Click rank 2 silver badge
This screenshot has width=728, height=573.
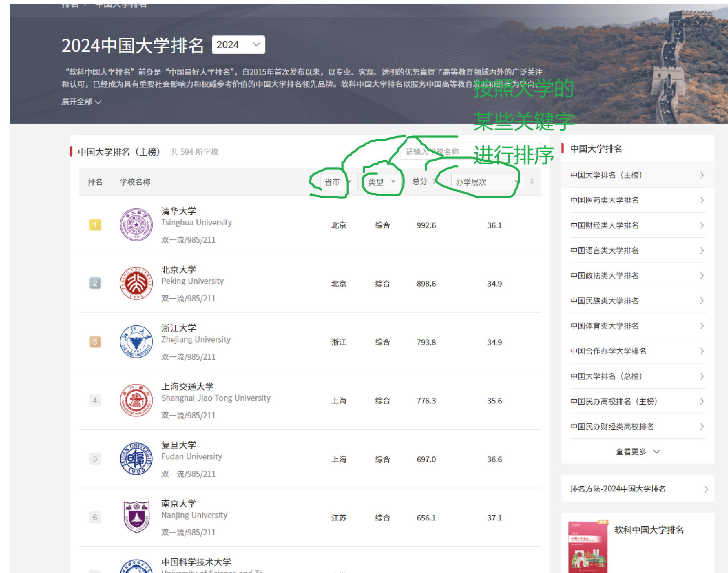click(95, 283)
